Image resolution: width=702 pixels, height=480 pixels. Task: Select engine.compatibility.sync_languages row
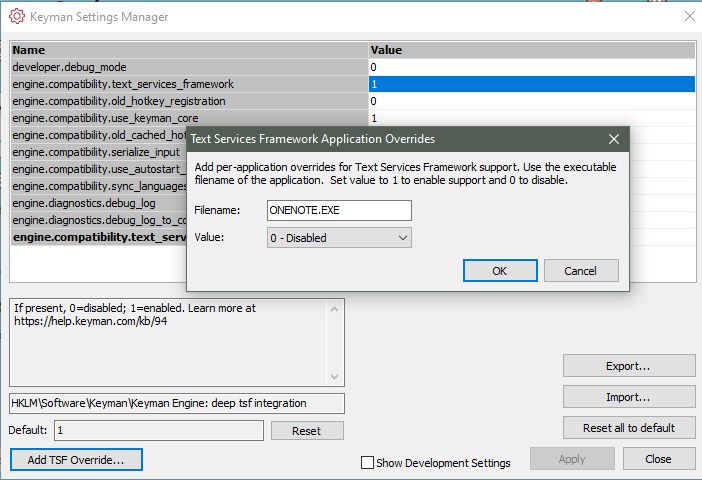tap(98, 186)
